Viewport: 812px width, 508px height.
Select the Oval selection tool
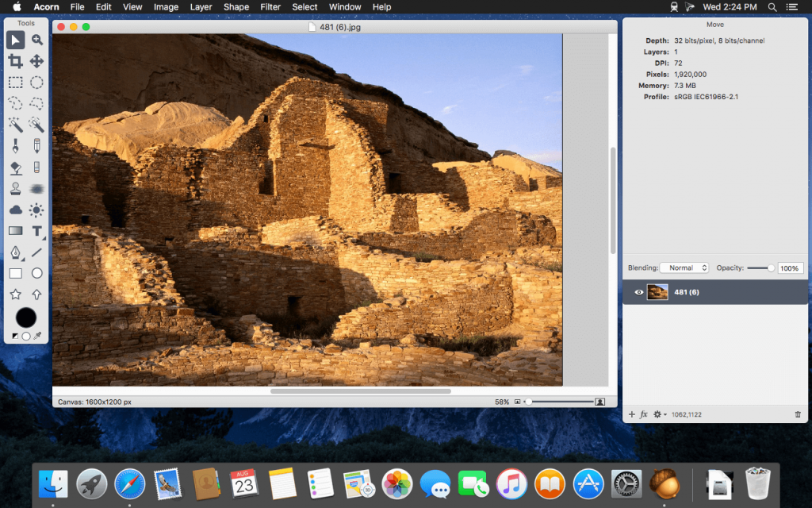point(36,83)
